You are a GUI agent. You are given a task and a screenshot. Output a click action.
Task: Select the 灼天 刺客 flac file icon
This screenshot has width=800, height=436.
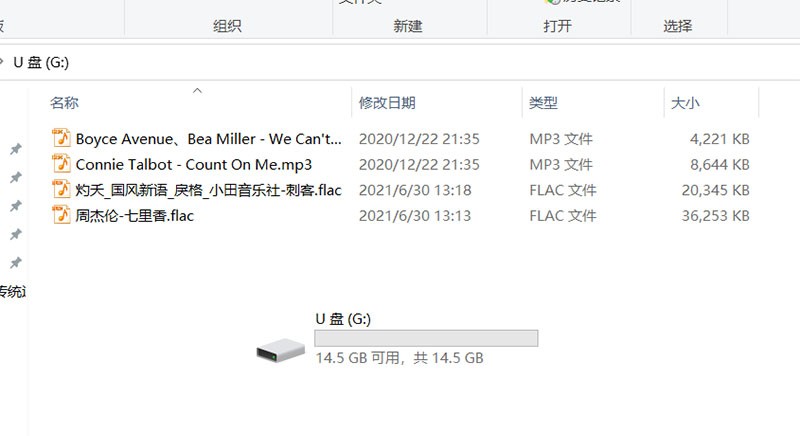(x=61, y=189)
